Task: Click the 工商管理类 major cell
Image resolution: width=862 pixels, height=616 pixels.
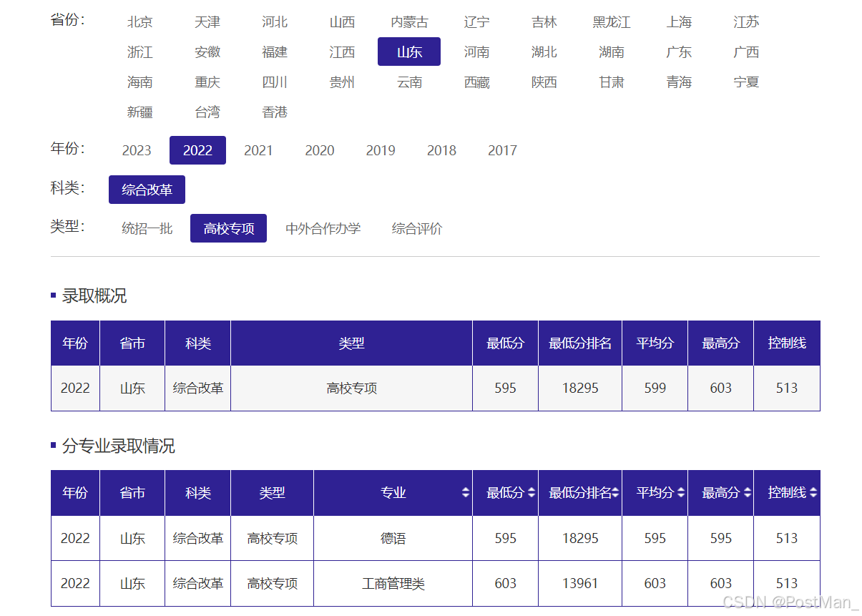Action: 393,583
